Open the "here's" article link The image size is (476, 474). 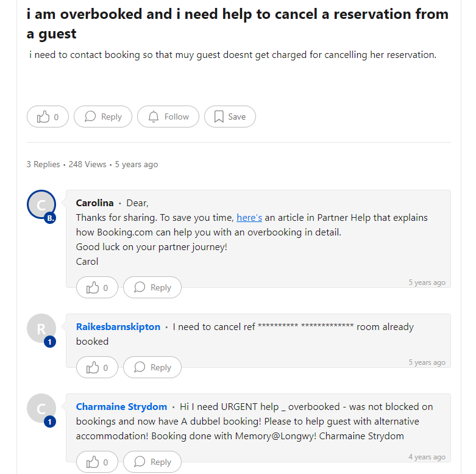pyautogui.click(x=249, y=218)
